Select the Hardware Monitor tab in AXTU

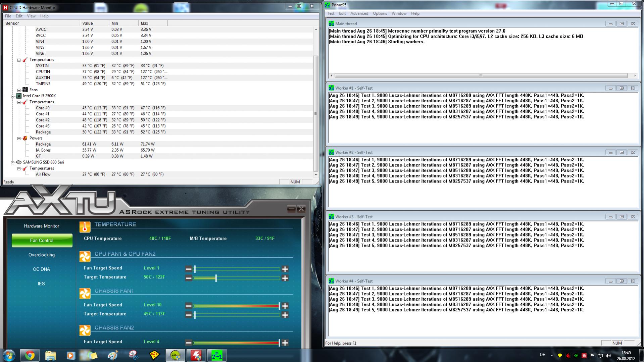pyautogui.click(x=42, y=226)
